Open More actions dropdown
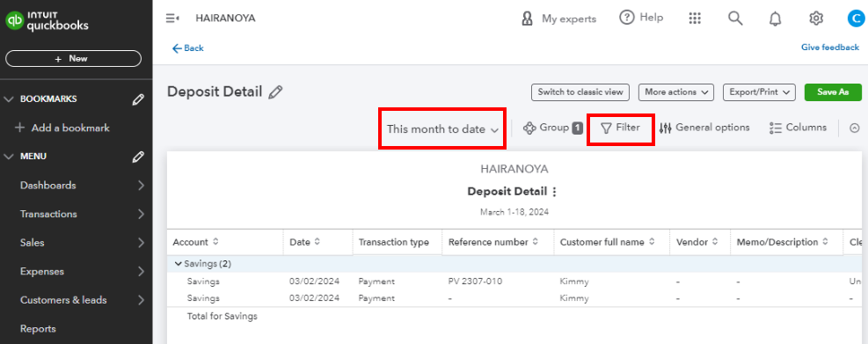 point(676,92)
